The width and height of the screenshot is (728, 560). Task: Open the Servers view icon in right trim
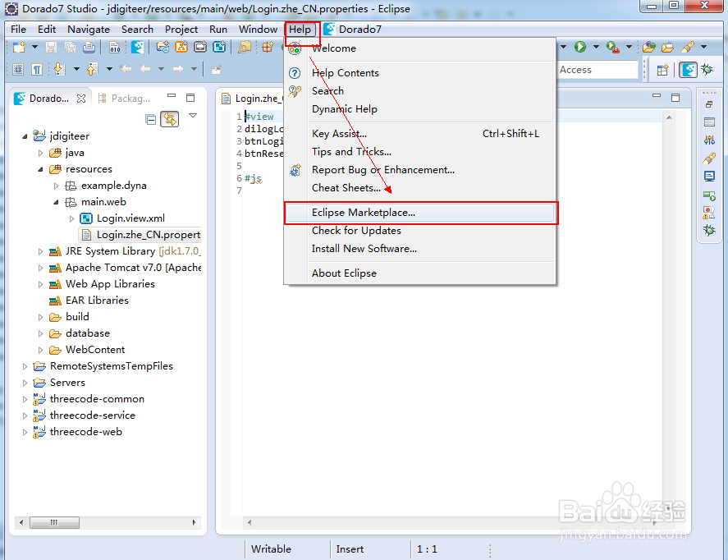coord(709,195)
